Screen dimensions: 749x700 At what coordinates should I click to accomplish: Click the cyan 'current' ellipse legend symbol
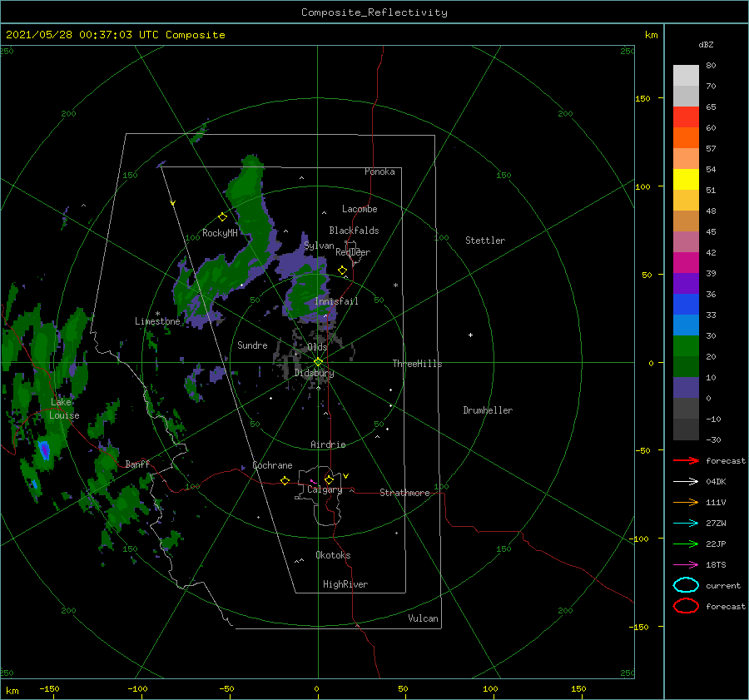tap(686, 585)
